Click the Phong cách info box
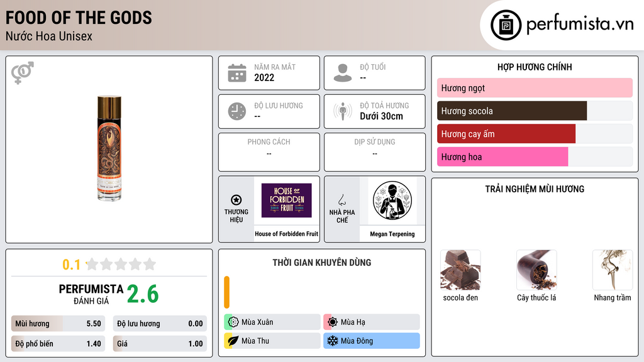This screenshot has width=644, height=362. click(x=269, y=152)
